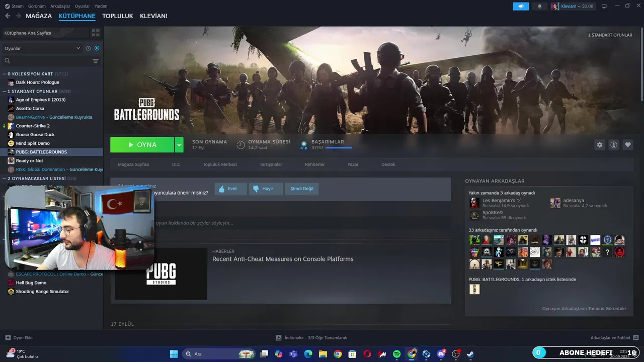Open İndirmeler downloads status
This screenshot has width=644, height=362.
311,338
